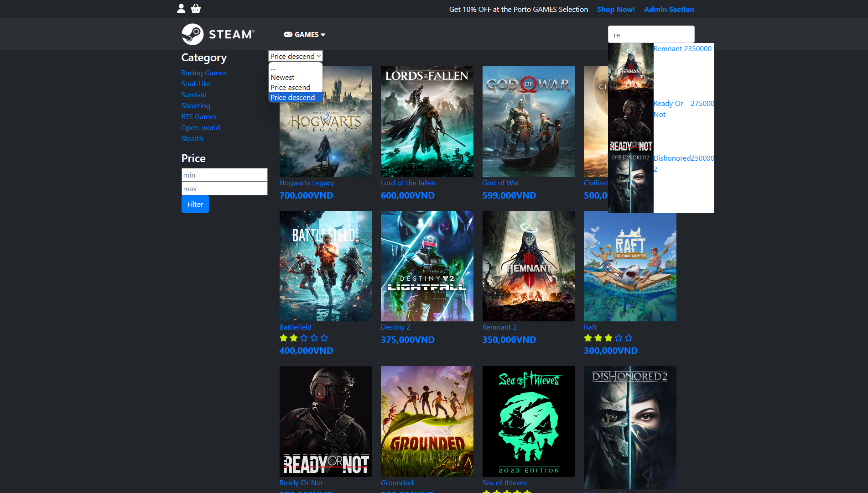Click the min price field

click(x=224, y=175)
